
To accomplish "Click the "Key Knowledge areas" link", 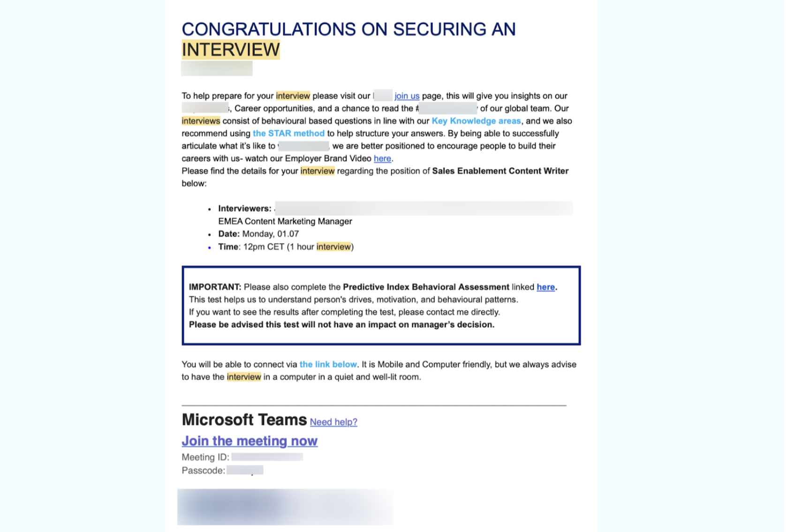I will coord(476,121).
